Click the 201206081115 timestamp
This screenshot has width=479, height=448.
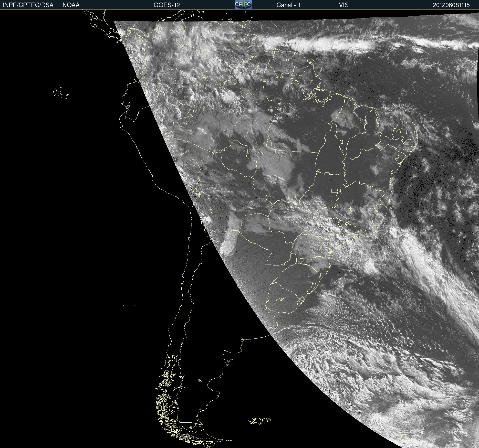tap(451, 5)
